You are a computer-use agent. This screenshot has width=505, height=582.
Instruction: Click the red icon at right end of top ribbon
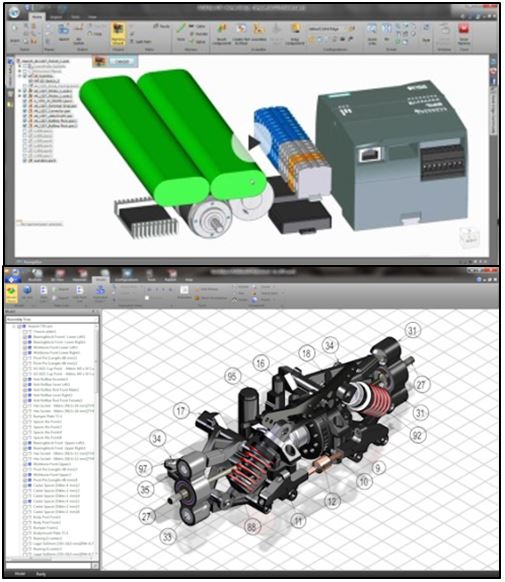[463, 29]
